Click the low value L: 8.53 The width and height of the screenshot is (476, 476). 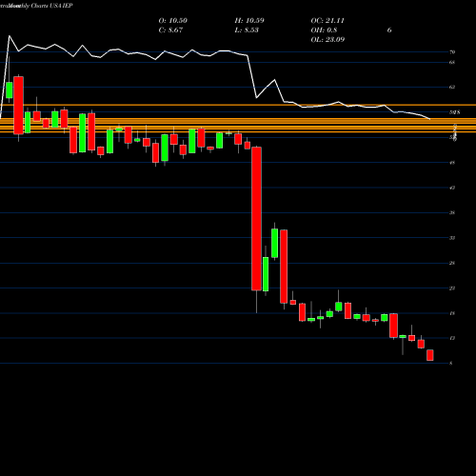click(x=247, y=30)
